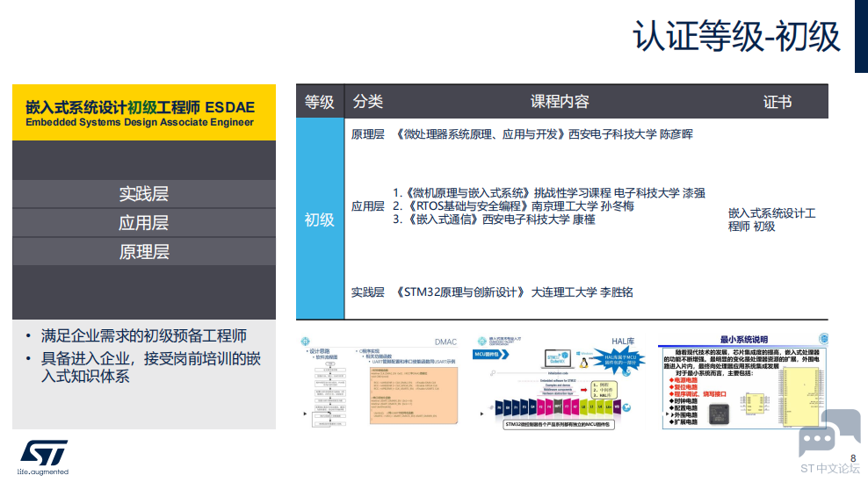The width and height of the screenshot is (868, 482).
Task: Click the 应用层 category in table
Action: pyautogui.click(x=367, y=206)
